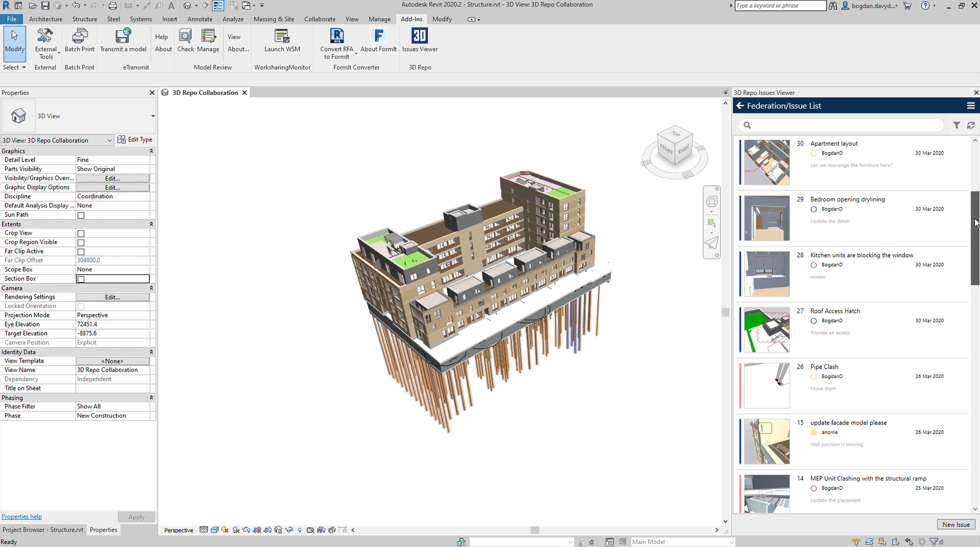The image size is (980, 547).
Task: Open the Project Browser tab
Action: pyautogui.click(x=43, y=529)
